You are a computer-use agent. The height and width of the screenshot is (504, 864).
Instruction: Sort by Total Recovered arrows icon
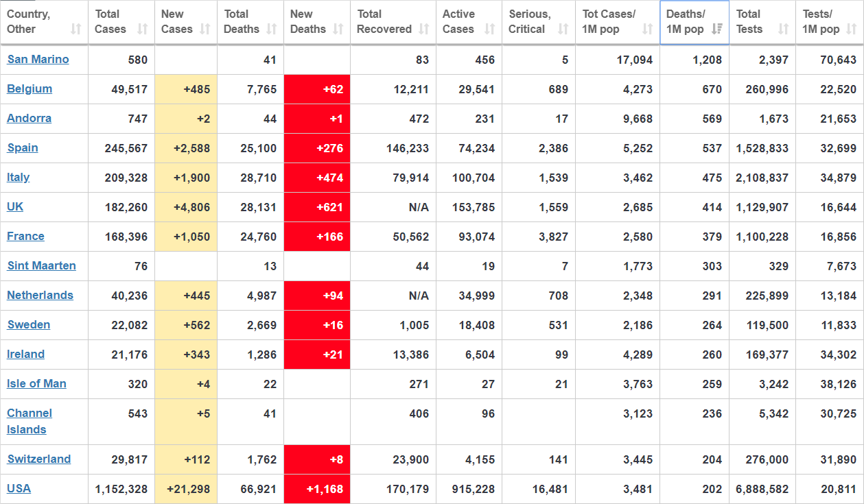click(424, 29)
